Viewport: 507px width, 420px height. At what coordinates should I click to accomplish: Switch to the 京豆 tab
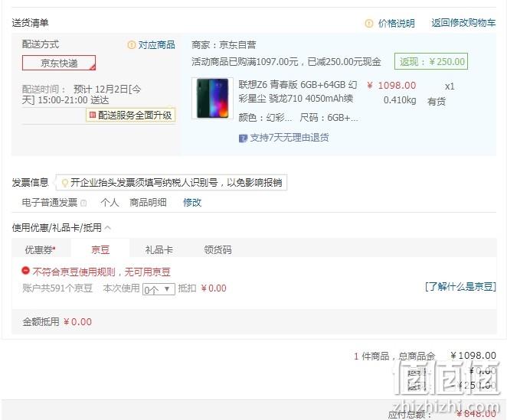[x=100, y=249]
